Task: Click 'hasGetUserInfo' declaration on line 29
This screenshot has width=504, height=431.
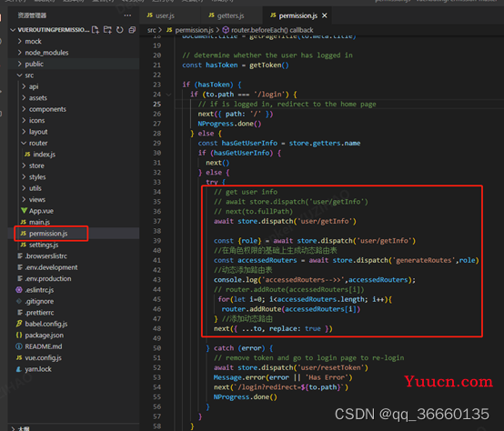Action: 249,144
